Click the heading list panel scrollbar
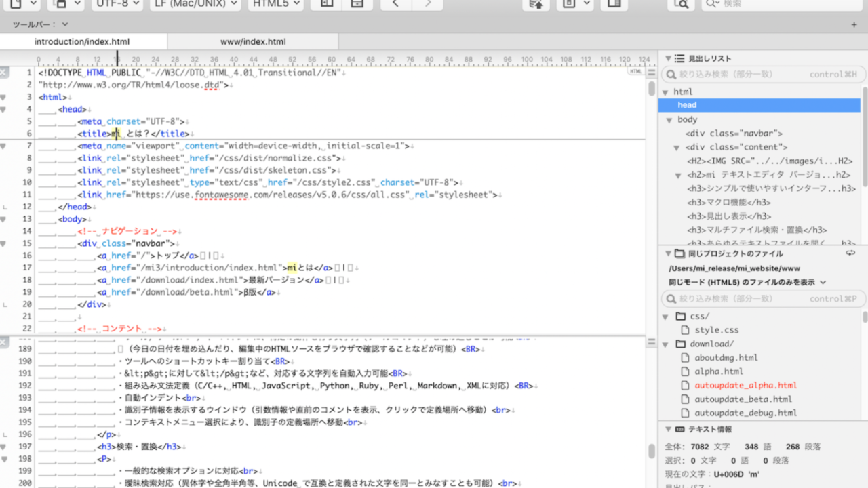 (x=865, y=136)
